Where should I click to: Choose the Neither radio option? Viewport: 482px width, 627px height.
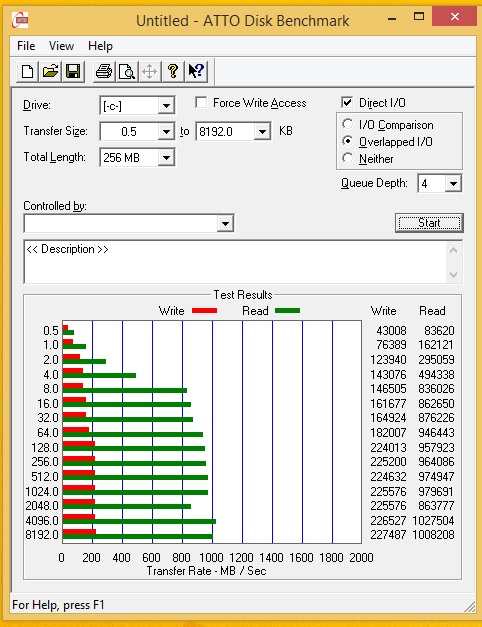coord(348,158)
